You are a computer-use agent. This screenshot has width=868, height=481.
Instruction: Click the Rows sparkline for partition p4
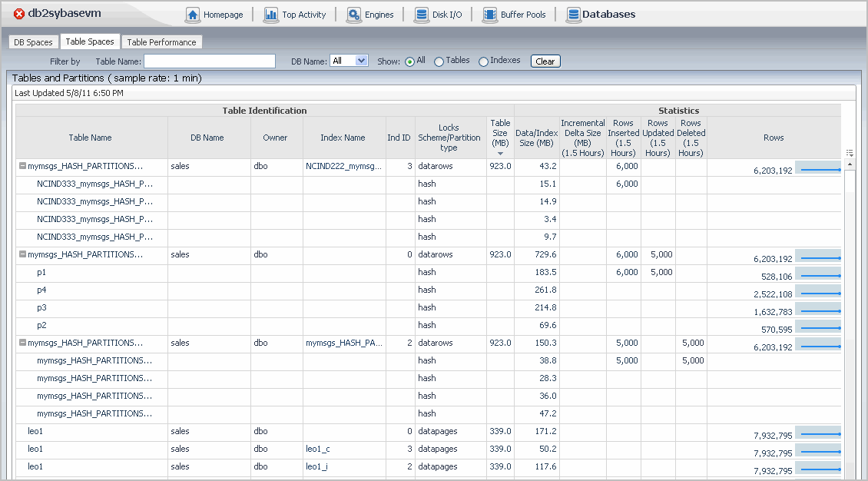click(x=818, y=292)
